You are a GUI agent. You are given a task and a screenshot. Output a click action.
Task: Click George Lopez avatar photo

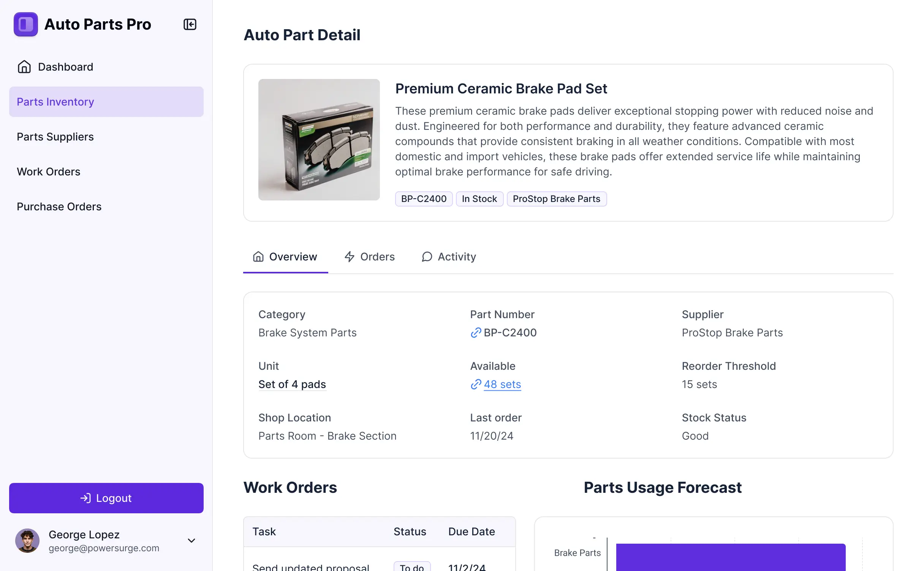pyautogui.click(x=27, y=541)
